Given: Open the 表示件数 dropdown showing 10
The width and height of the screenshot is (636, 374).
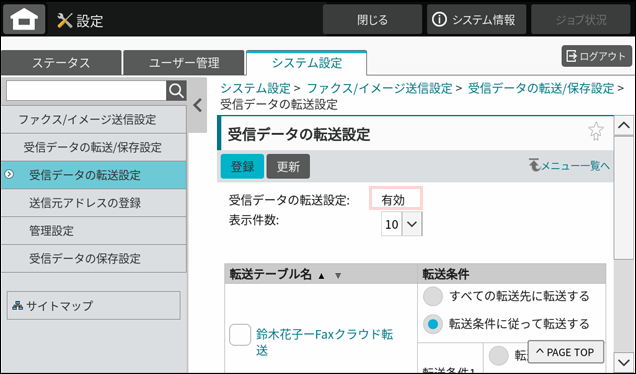Looking at the screenshot, I should [x=402, y=224].
